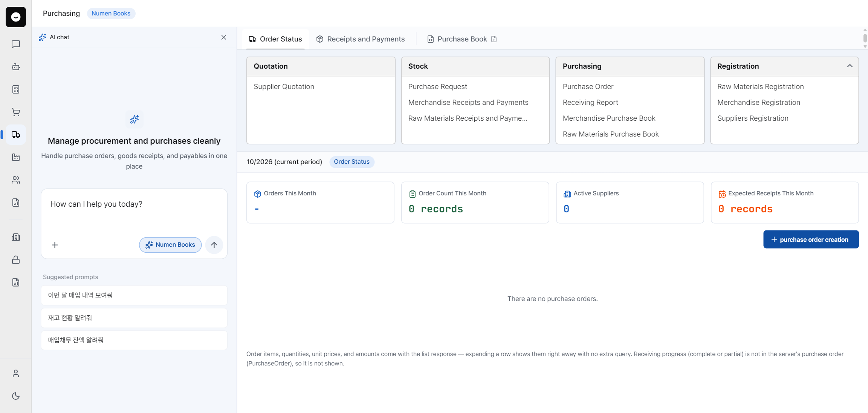Select suggested prompt 재고 현황 알려줘

pos(134,318)
